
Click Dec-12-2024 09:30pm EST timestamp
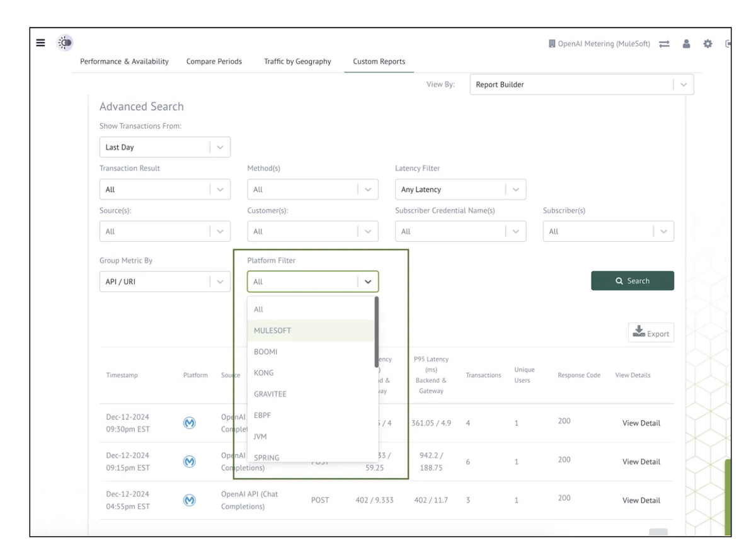tap(128, 423)
